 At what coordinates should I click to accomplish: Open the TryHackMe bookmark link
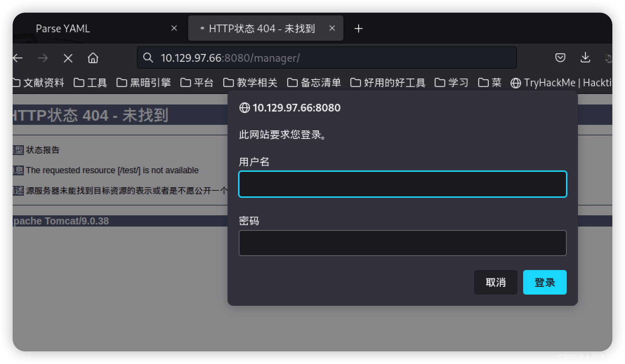click(x=561, y=83)
